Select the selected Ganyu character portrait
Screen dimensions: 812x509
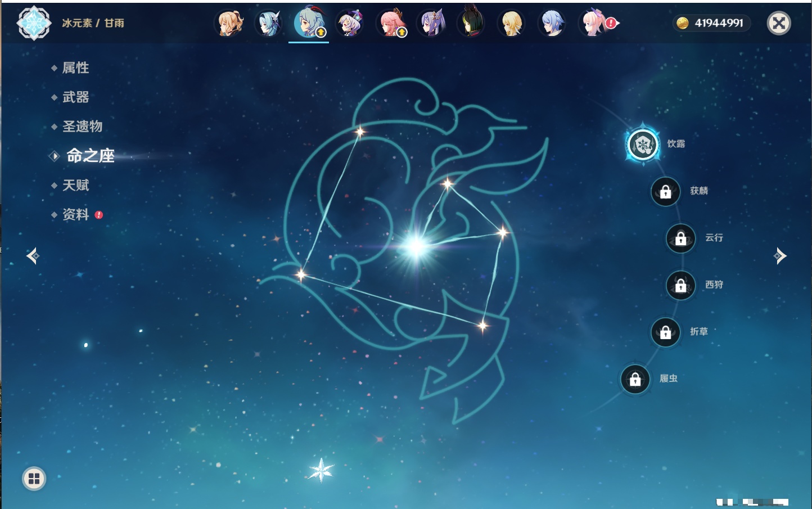(309, 22)
